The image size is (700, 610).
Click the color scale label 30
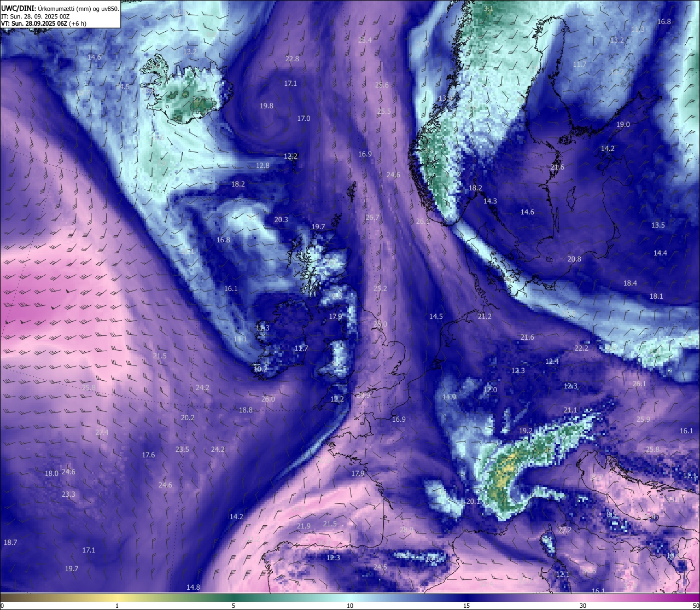pos(583,606)
